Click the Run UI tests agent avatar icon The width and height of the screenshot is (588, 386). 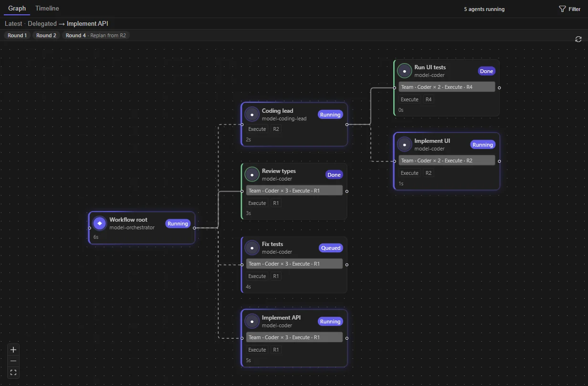click(405, 71)
